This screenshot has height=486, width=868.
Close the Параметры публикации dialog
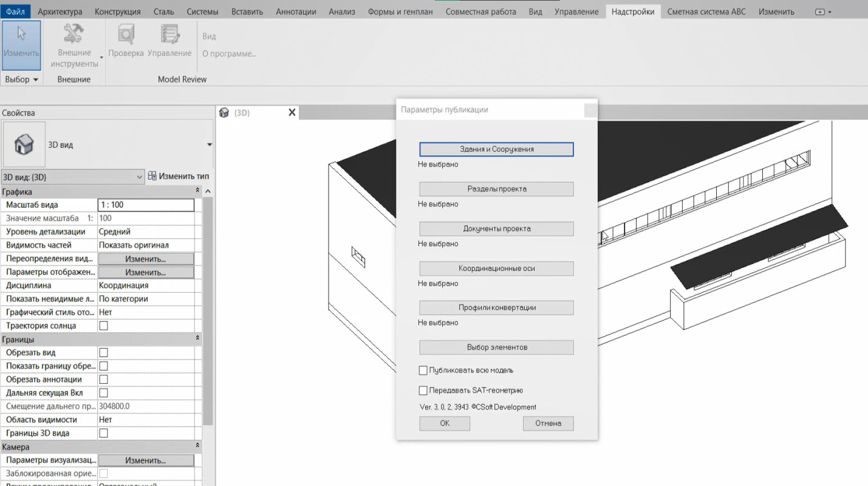coord(589,110)
